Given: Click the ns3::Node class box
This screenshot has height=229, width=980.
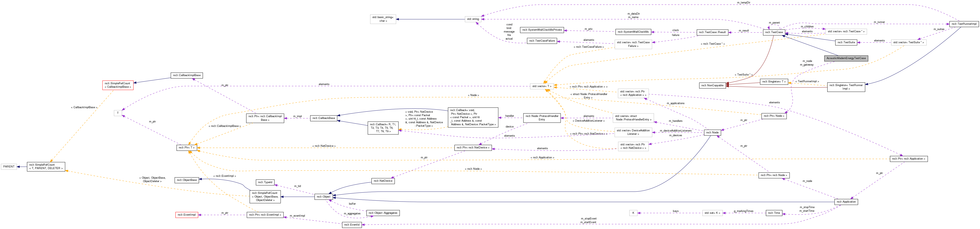Looking at the screenshot, I should pos(712,133).
